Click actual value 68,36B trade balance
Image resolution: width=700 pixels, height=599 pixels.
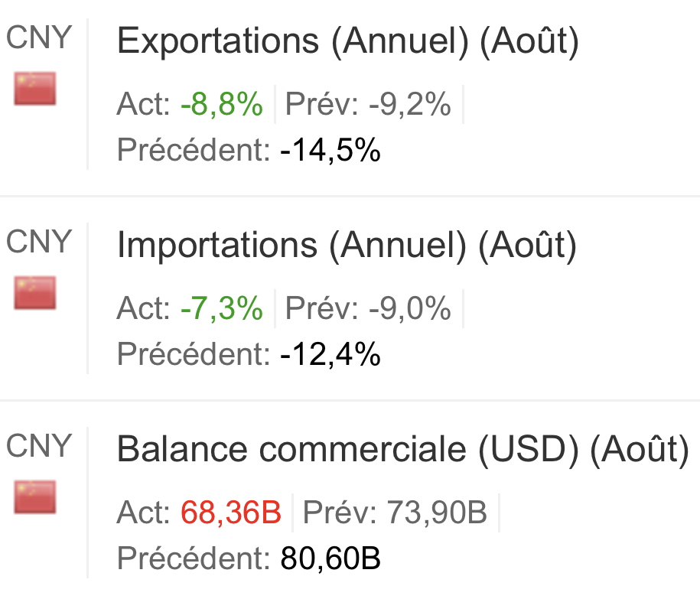click(231, 513)
